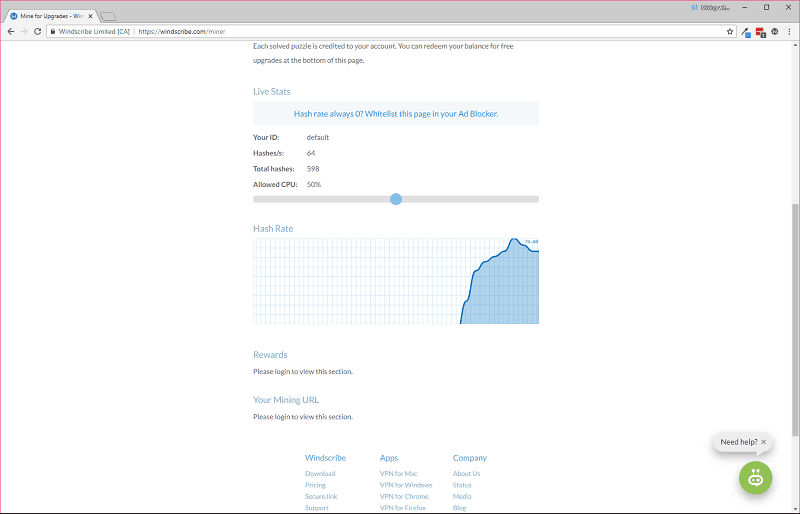Bookmark this page with the star icon
This screenshot has width=800, height=514.
tap(730, 31)
